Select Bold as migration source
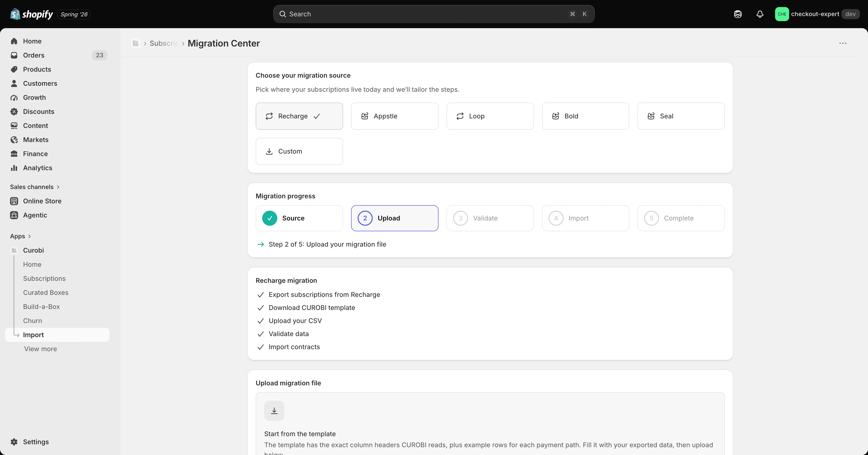 [x=585, y=116]
